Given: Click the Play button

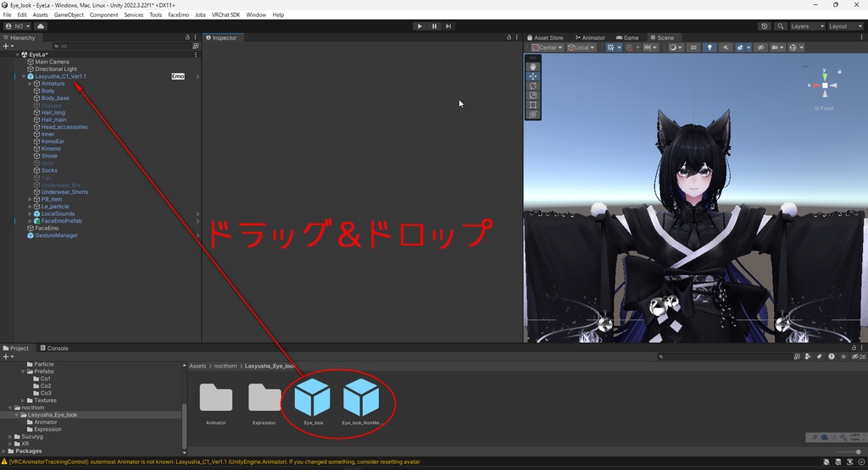Looking at the screenshot, I should [420, 26].
